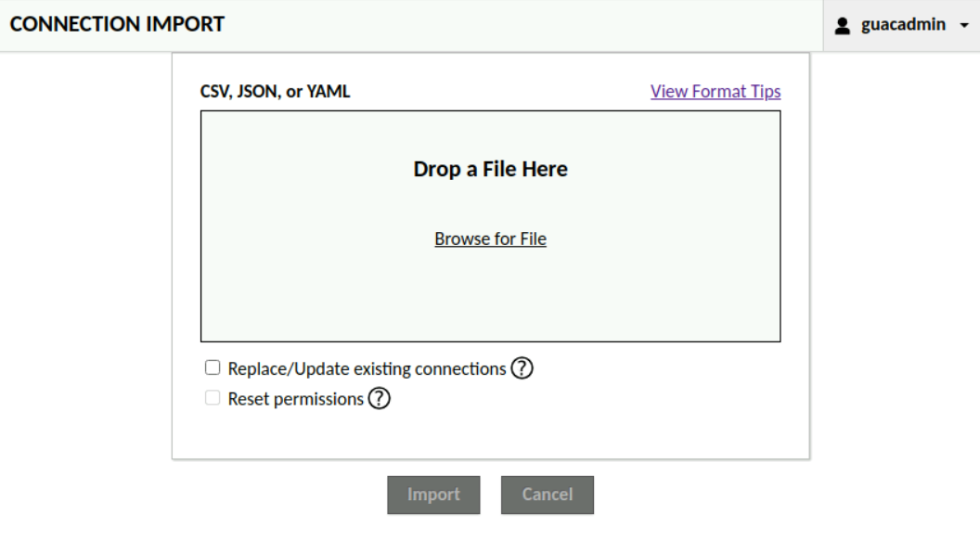Enable the Replace/Update existing connections checkbox

pos(213,367)
